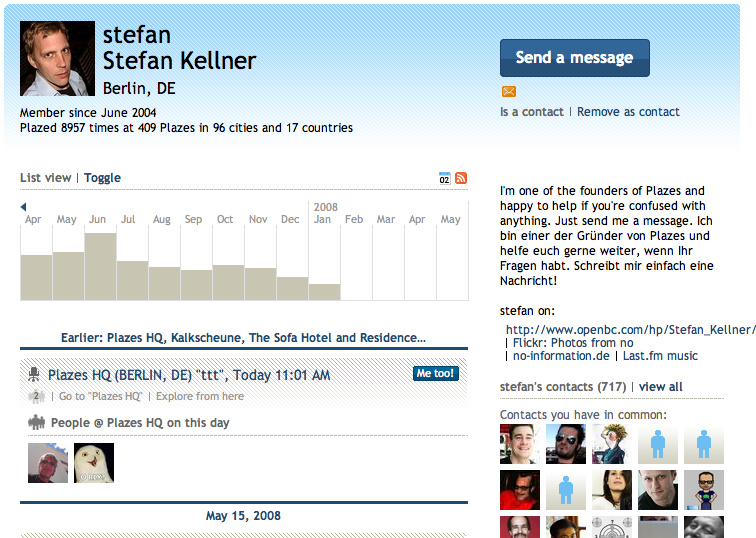
Task: Click the Me too! button
Action: pyautogui.click(x=436, y=374)
